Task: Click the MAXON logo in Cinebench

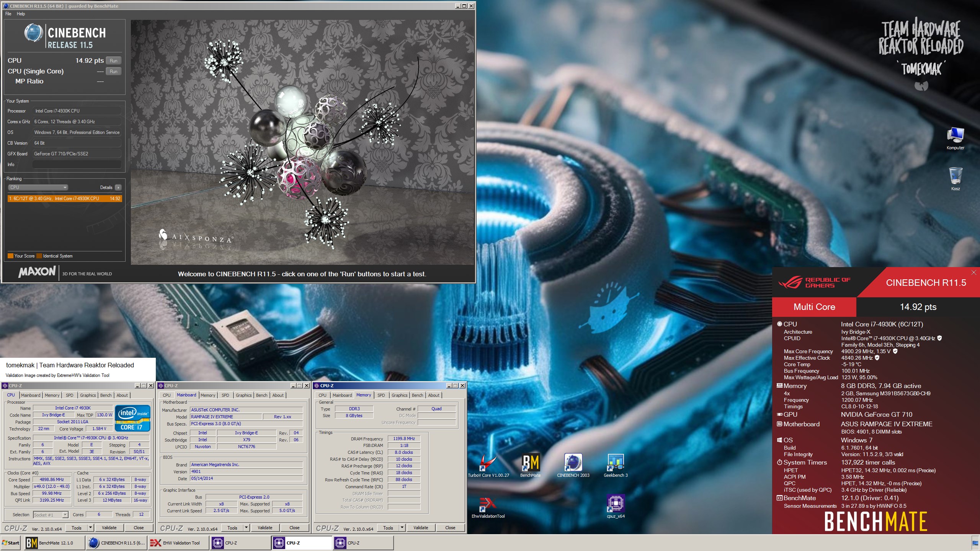Action: pyautogui.click(x=37, y=272)
